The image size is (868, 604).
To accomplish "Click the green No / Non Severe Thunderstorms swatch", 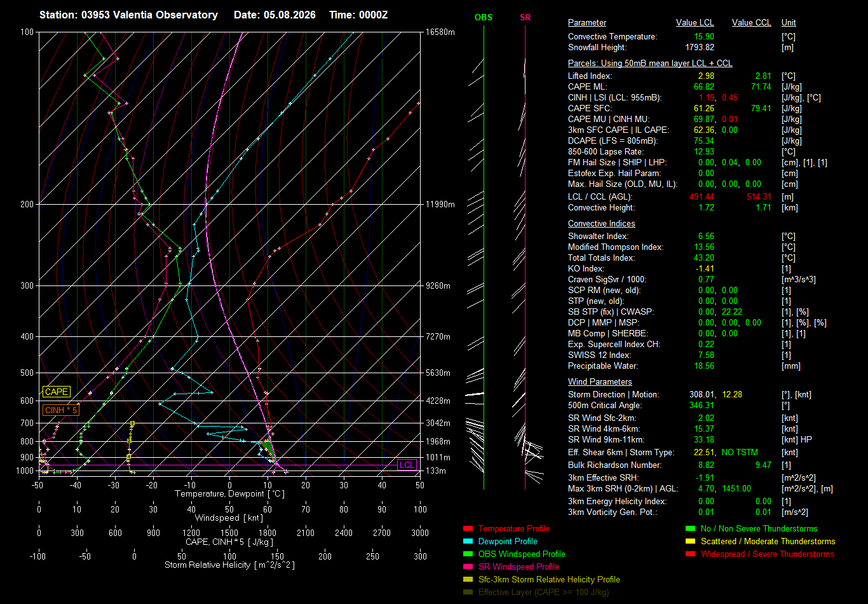I will (690, 528).
